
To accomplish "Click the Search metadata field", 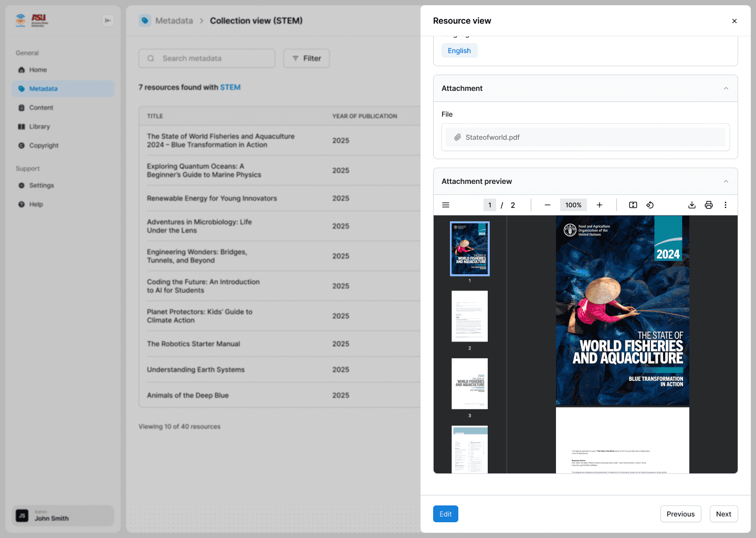I will point(207,58).
